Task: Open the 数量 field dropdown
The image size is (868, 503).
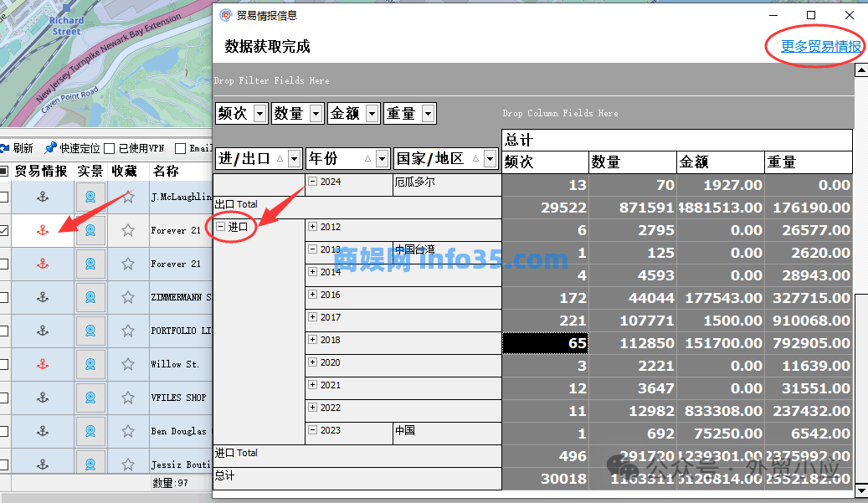Action: pos(316,114)
